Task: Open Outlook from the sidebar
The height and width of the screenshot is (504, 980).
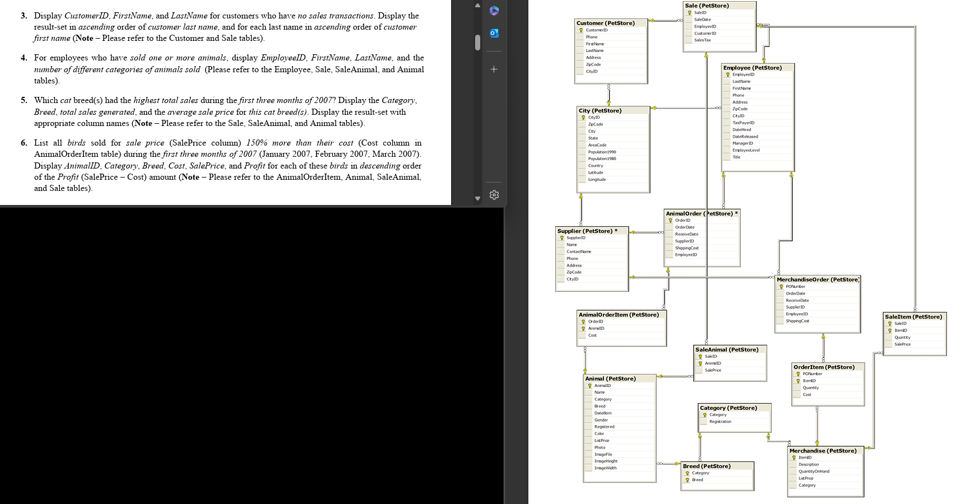Action: point(494,34)
